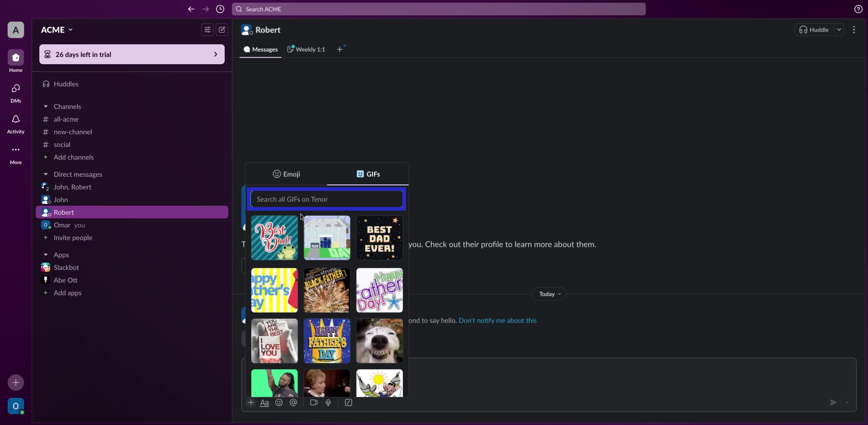The width and height of the screenshot is (868, 425).
Task: Record an audio clip with the microphone icon
Action: coord(329,402)
